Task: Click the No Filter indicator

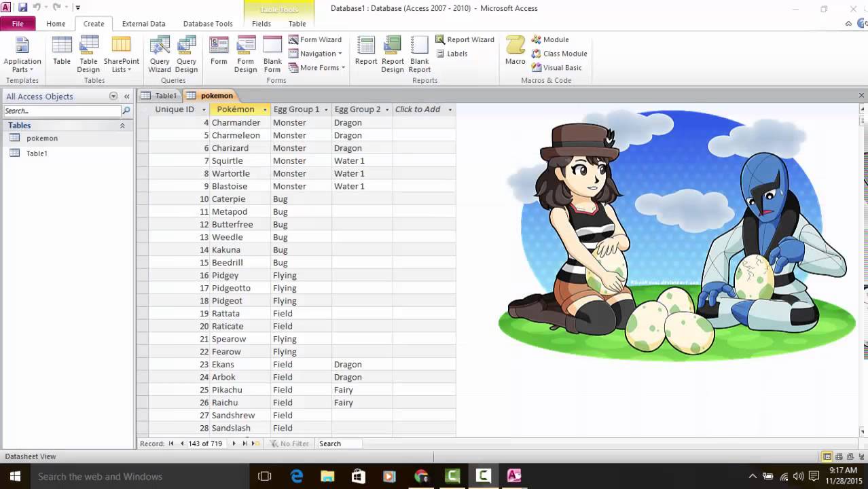Action: pyautogui.click(x=289, y=443)
